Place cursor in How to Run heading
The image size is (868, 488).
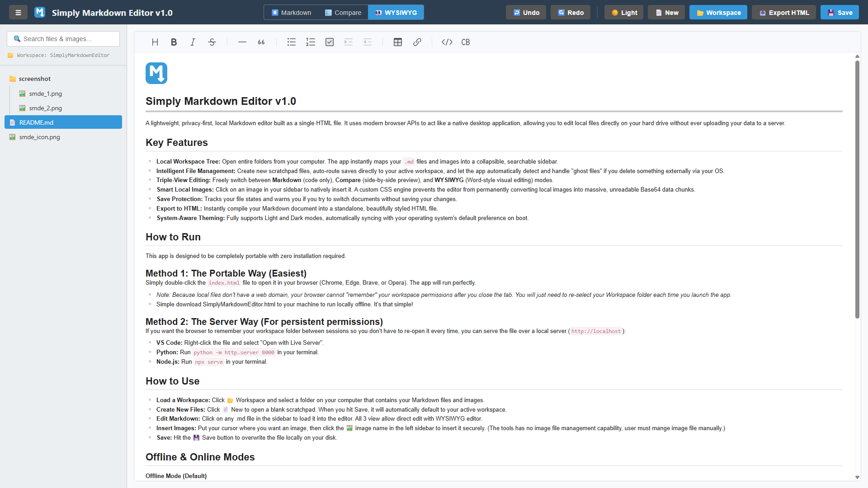(x=173, y=237)
